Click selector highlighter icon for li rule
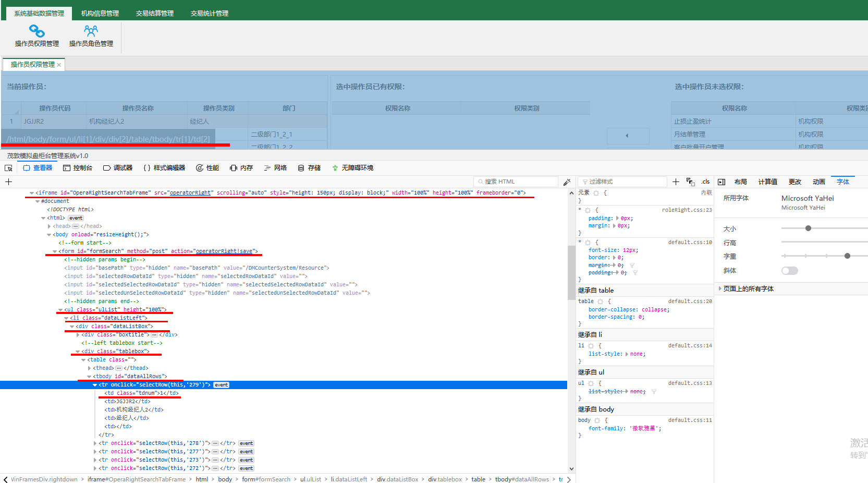 [591, 346]
